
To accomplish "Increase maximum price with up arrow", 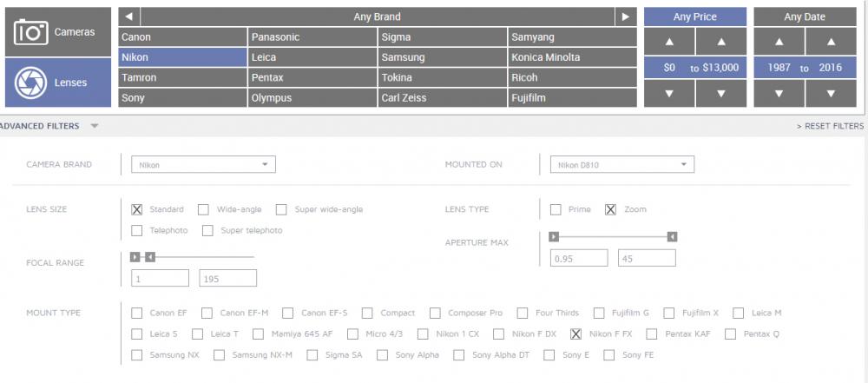I will 720,42.
